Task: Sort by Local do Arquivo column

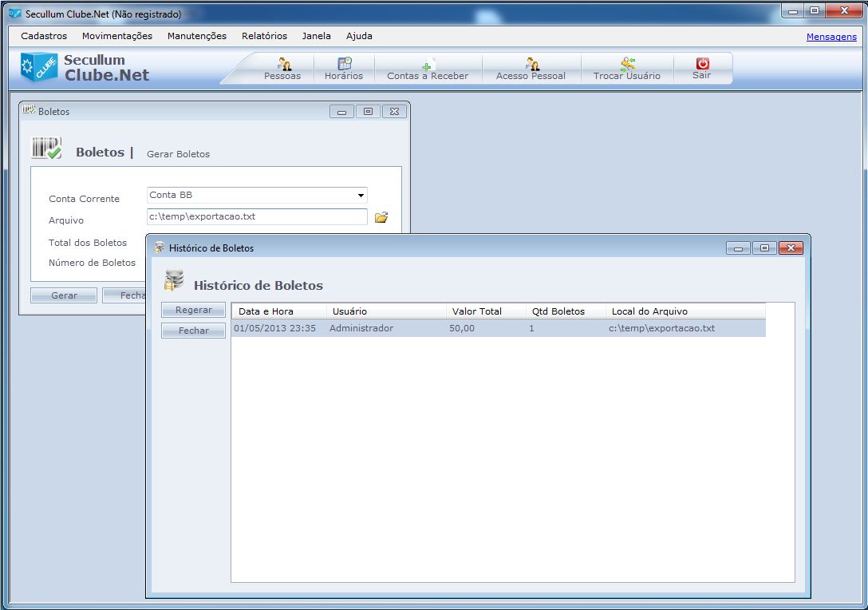Action: click(685, 311)
